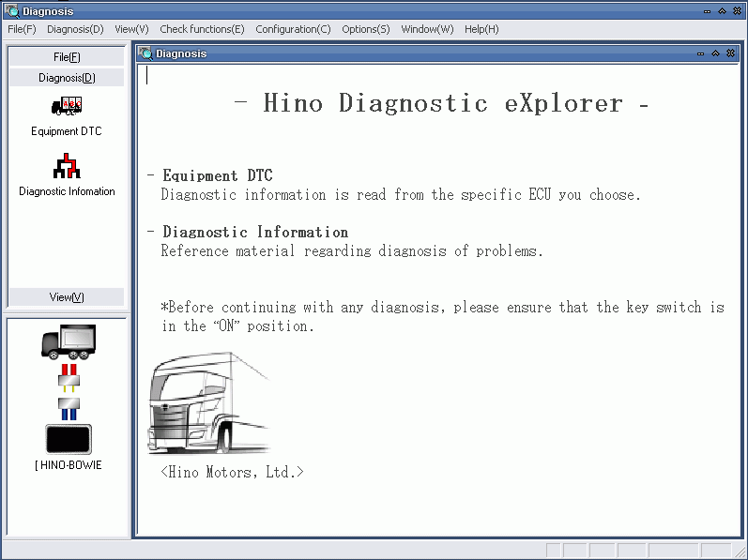748x560 pixels.
Task: Minimize the main Diagnosis application window
Action: (x=707, y=11)
